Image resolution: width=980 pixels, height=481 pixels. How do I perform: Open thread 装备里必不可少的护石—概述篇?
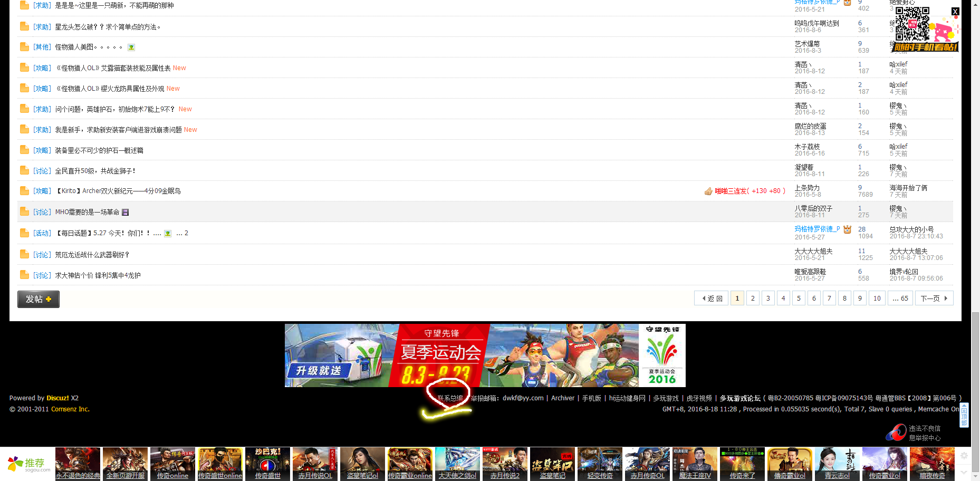point(99,150)
